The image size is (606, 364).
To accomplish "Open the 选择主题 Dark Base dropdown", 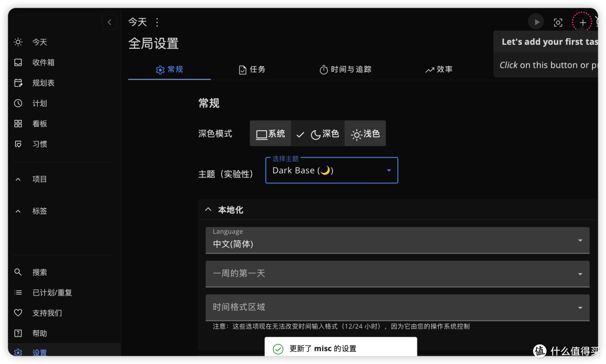I will pos(332,171).
